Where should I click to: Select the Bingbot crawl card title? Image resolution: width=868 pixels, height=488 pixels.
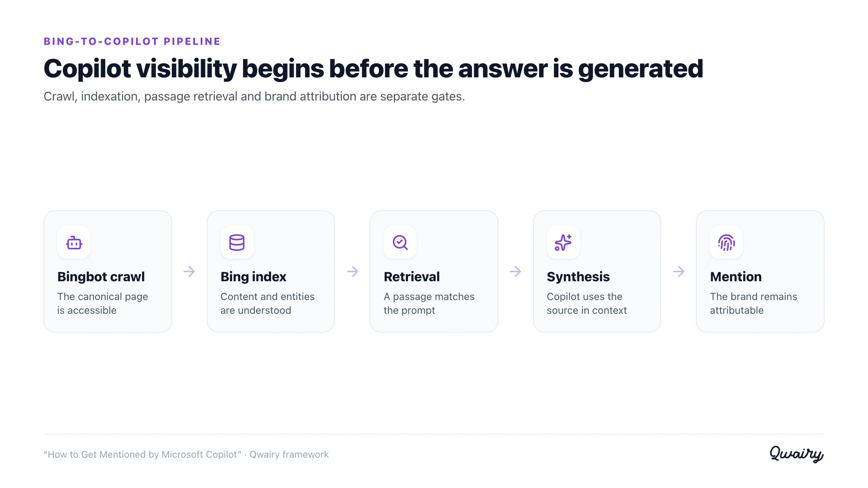(101, 277)
